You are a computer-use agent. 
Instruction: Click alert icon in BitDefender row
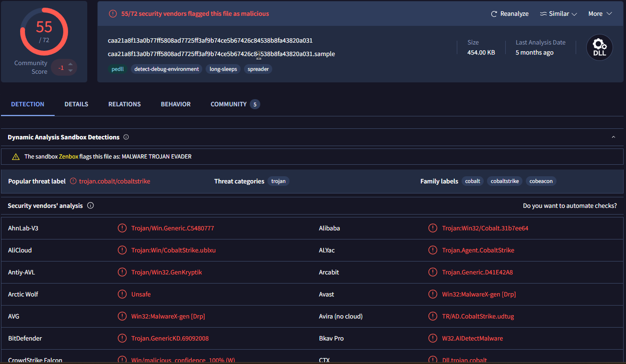click(x=122, y=338)
